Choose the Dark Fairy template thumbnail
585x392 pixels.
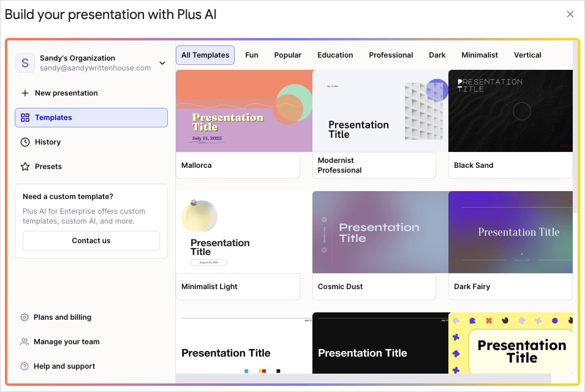coord(510,232)
